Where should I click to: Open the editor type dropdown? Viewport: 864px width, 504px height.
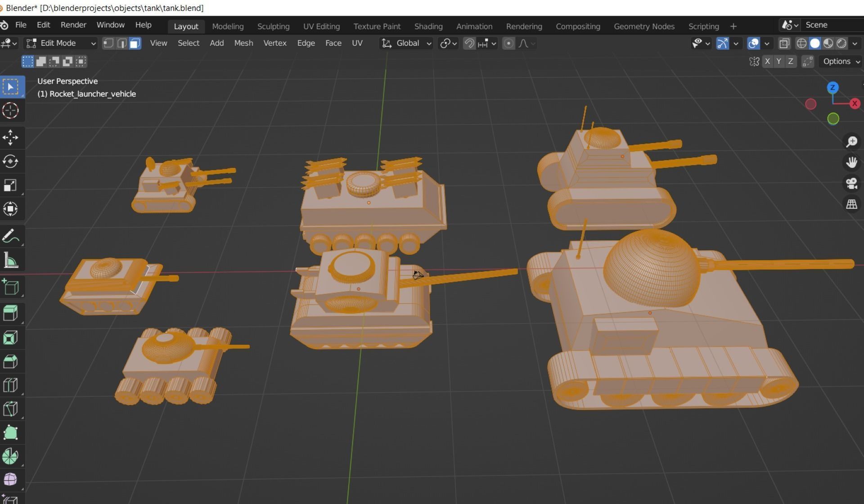pos(9,43)
